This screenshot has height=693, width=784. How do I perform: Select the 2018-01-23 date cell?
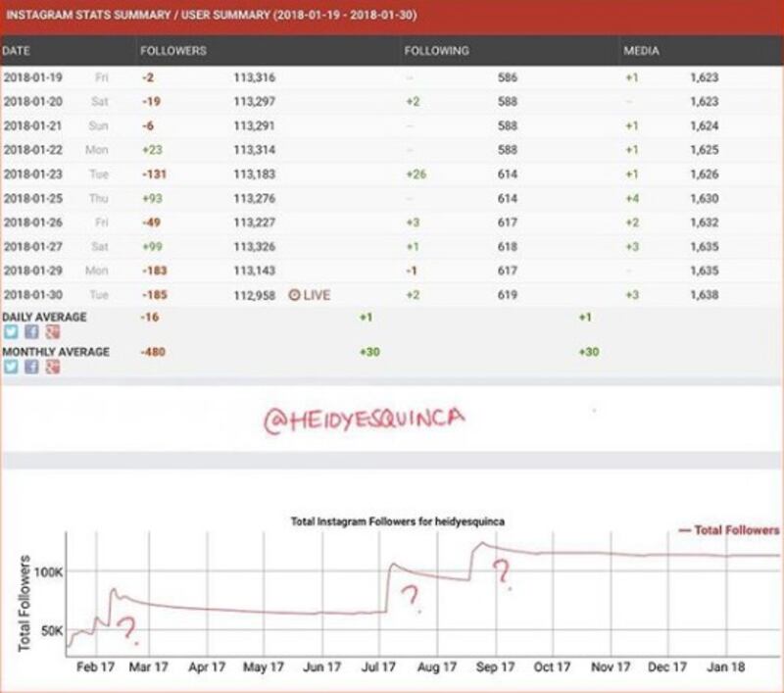[33, 174]
